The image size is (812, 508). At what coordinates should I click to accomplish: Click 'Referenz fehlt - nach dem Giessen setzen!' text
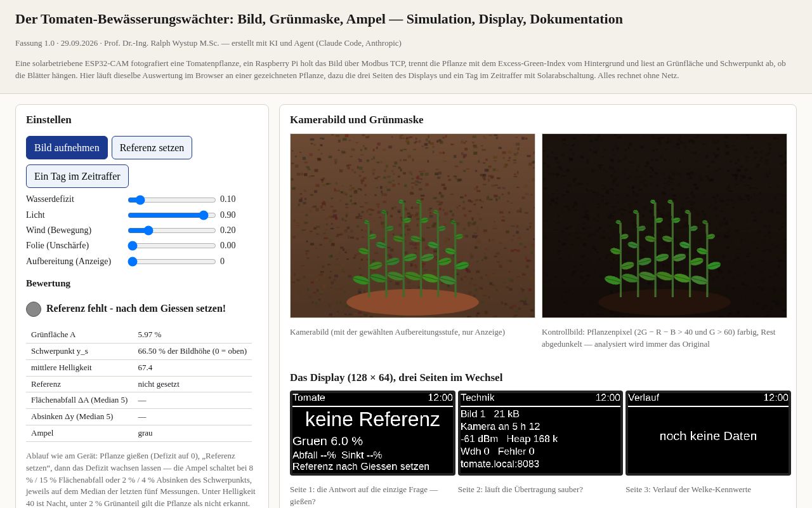(x=136, y=309)
